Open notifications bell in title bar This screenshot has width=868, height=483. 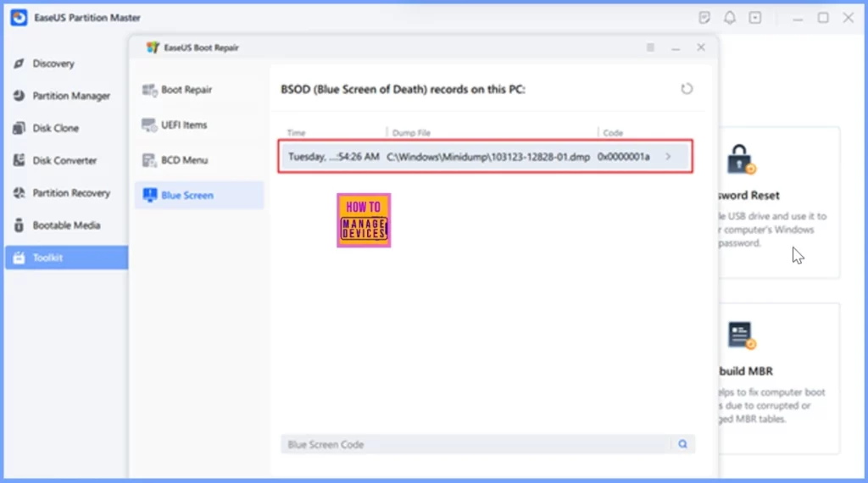[730, 18]
